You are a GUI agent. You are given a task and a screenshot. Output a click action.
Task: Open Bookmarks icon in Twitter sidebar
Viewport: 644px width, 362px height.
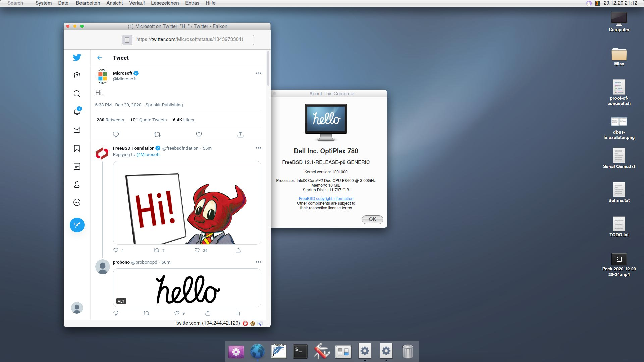pyautogui.click(x=77, y=148)
